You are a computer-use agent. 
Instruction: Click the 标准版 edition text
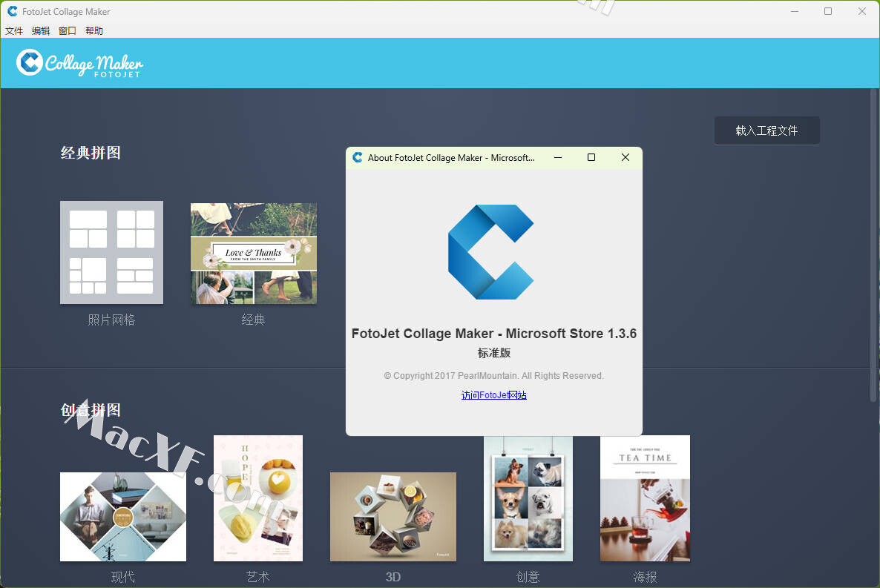(494, 353)
